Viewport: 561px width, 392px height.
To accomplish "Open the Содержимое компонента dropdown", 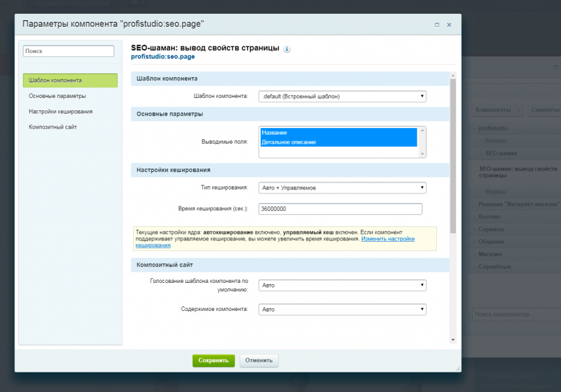I will pyautogui.click(x=342, y=309).
